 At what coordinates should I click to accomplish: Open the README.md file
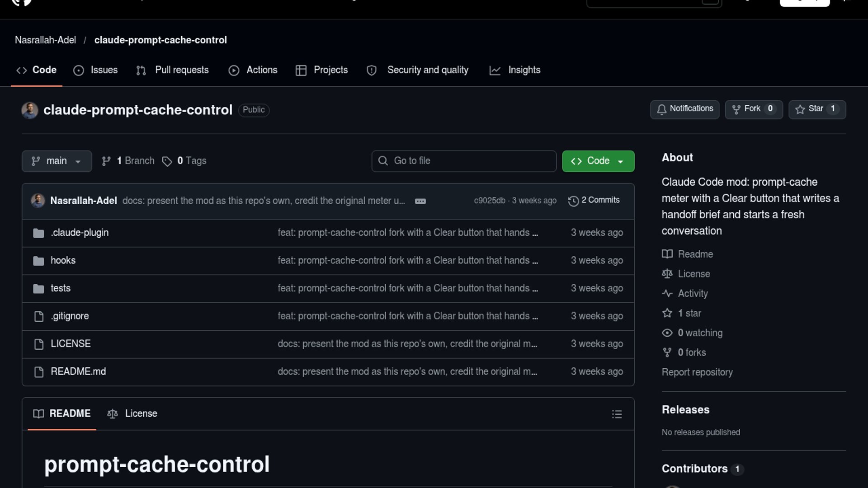[x=78, y=371]
